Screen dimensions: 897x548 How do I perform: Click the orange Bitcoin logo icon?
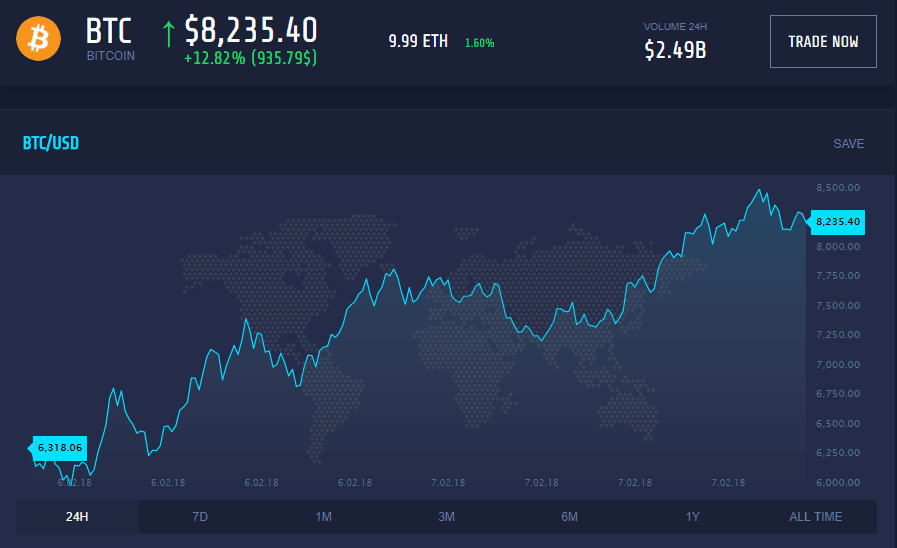(x=38, y=39)
